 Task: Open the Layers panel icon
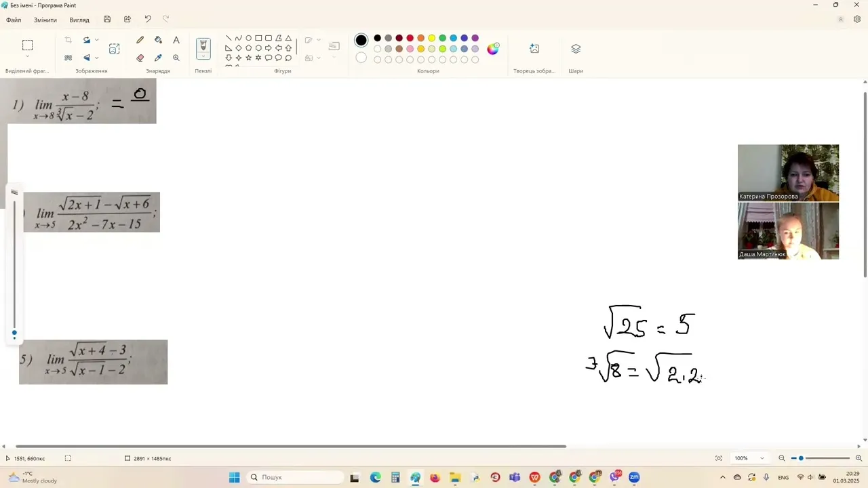point(576,49)
